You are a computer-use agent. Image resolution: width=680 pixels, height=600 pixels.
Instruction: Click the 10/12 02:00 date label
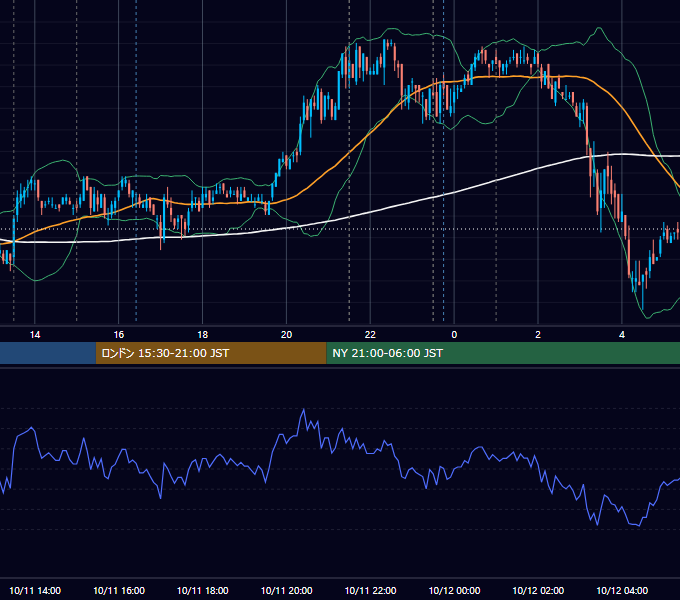[x=538, y=590]
